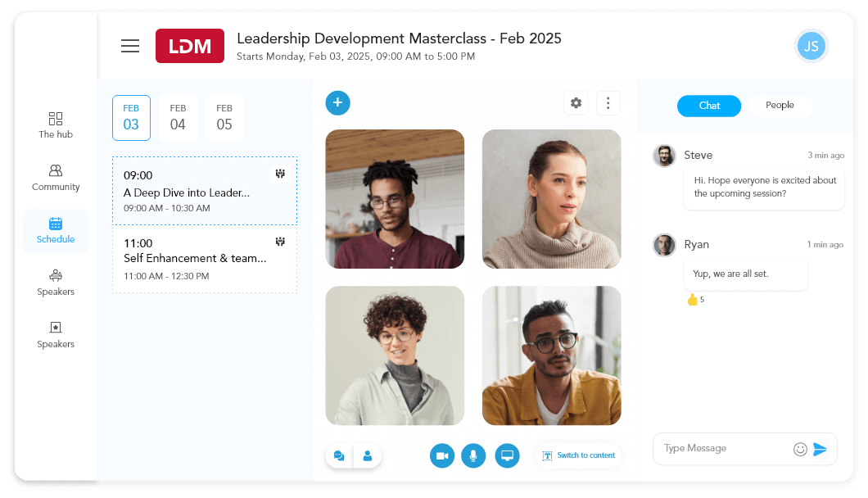Image resolution: width=868 pixels, height=498 pixels.
Task: Select the FEB 04 date tab
Action: click(x=178, y=118)
